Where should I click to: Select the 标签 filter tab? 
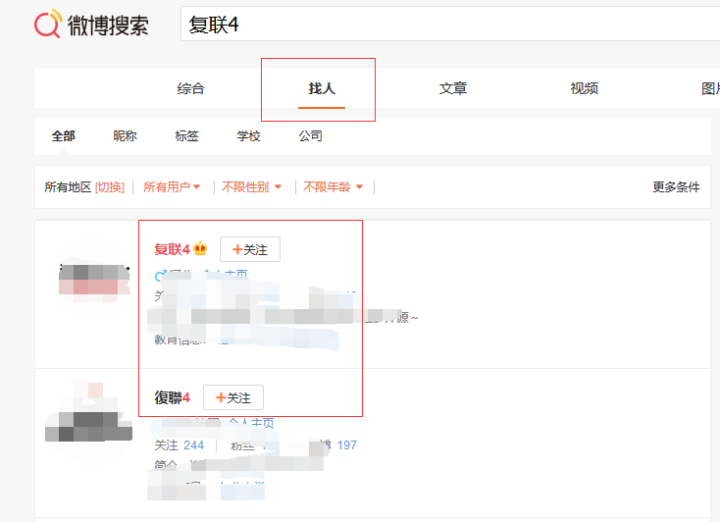[186, 136]
